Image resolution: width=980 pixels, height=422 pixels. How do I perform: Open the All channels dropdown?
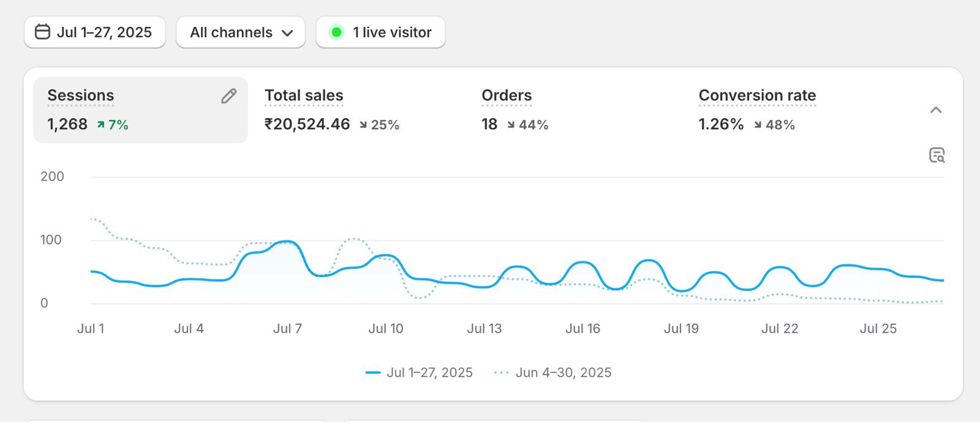[x=240, y=32]
